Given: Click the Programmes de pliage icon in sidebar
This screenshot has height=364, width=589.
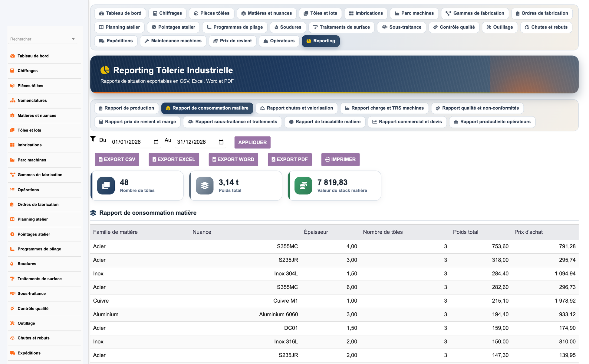Looking at the screenshot, I should [12, 249].
